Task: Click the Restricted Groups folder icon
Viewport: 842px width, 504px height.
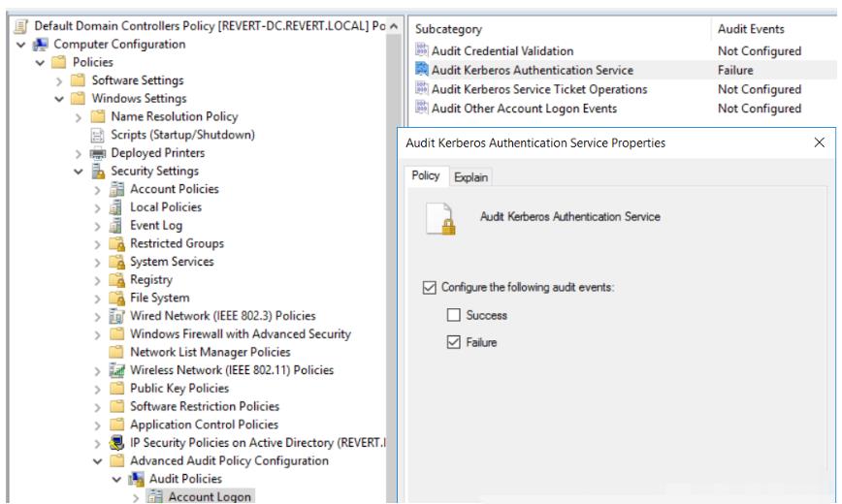Action: [119, 243]
